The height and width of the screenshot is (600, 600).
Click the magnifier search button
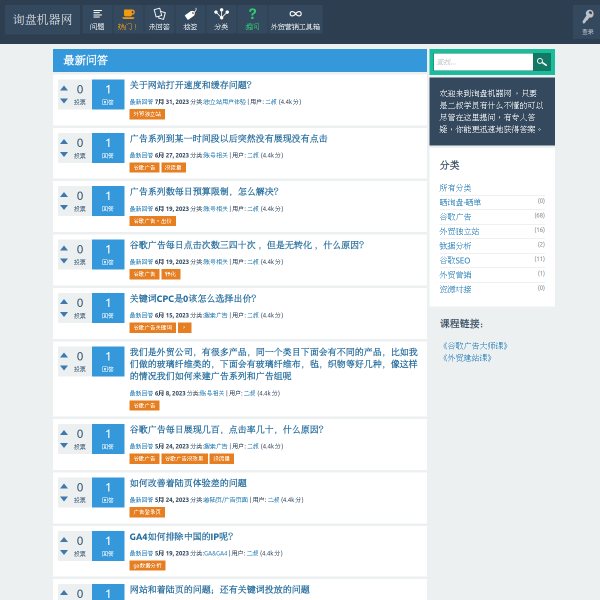541,62
